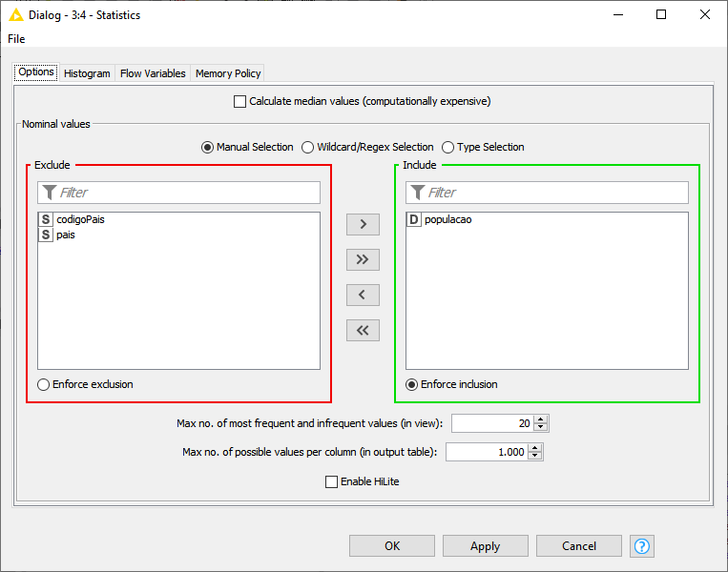Toggle the Enable HiLite checkbox

[x=332, y=481]
